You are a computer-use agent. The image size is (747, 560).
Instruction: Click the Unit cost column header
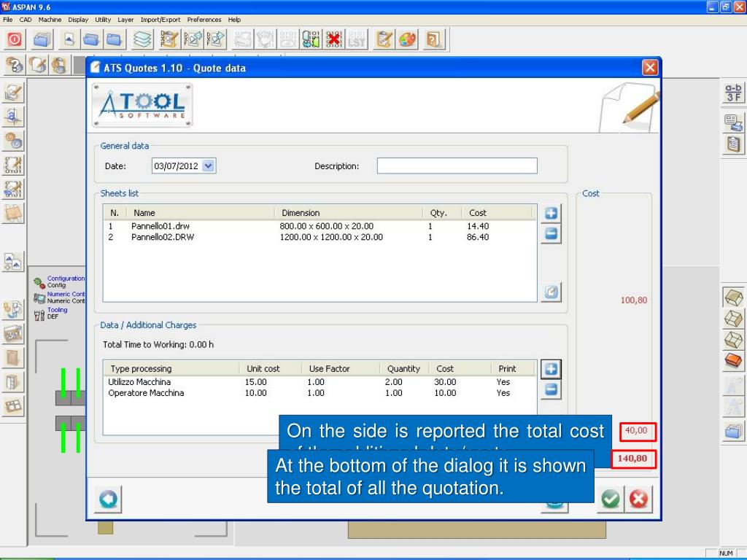271,368
